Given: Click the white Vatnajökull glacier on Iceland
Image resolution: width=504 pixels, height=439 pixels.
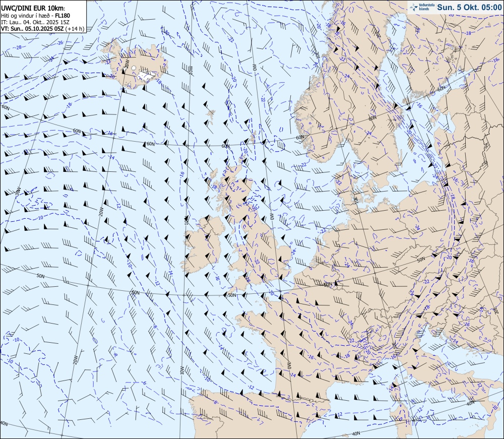Looking at the screenshot, I should coord(147,75).
